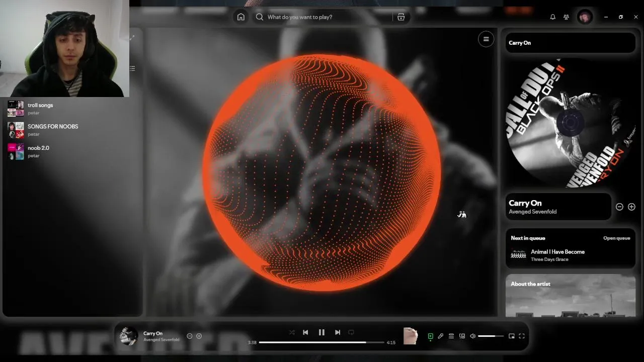Click 'Avenged Sevenfold' in the bottom player bar
Viewport: 644px width, 362px height.
[161, 340]
